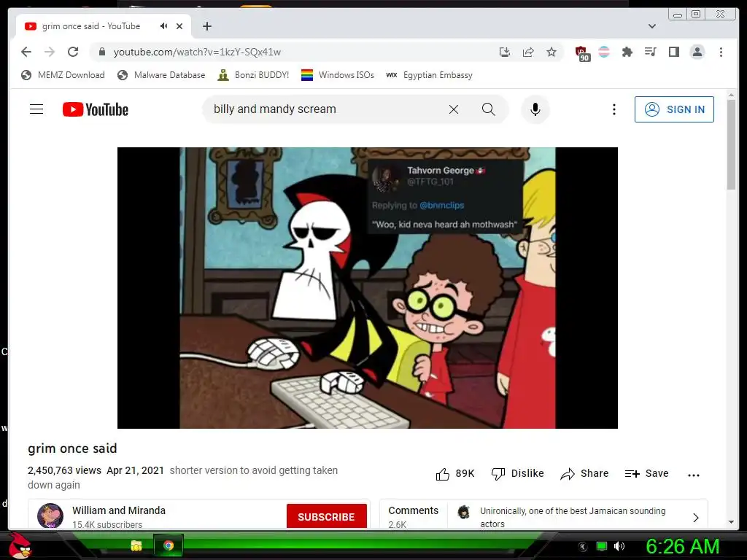Click the network monitor tray icon
This screenshot has width=747, height=560.
coord(602,547)
